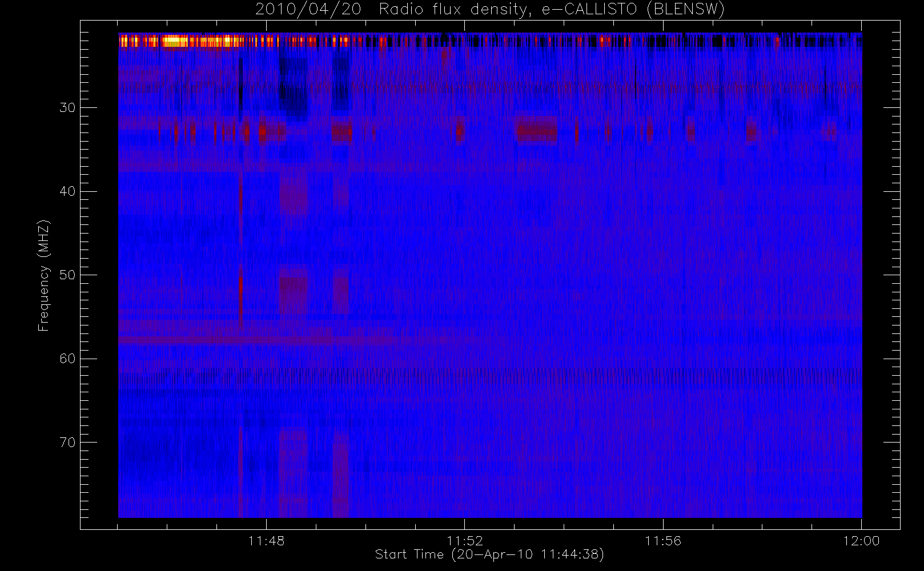The image size is (924, 571).
Task: Click the 12:00 time tick label
Action: tap(861, 541)
